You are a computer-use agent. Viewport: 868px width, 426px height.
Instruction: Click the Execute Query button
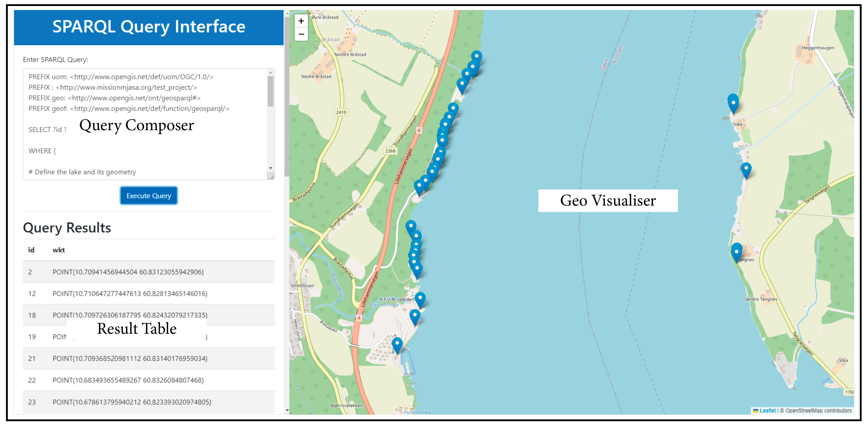coord(149,196)
